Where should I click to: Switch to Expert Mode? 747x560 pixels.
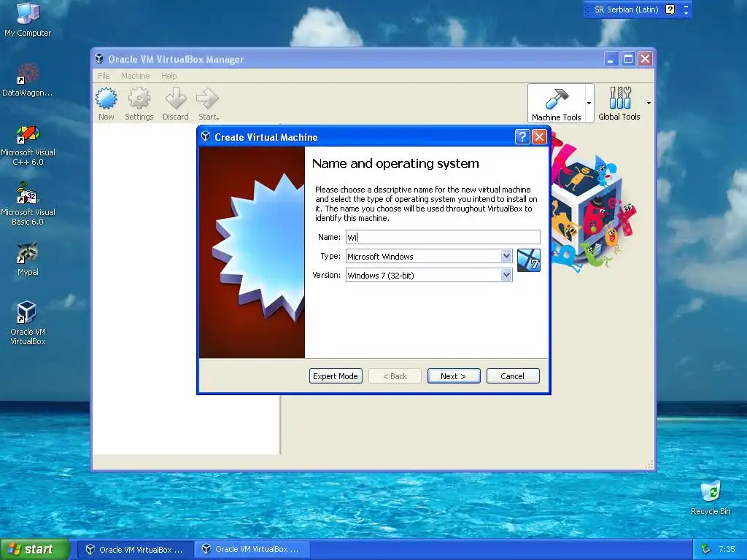[336, 376]
